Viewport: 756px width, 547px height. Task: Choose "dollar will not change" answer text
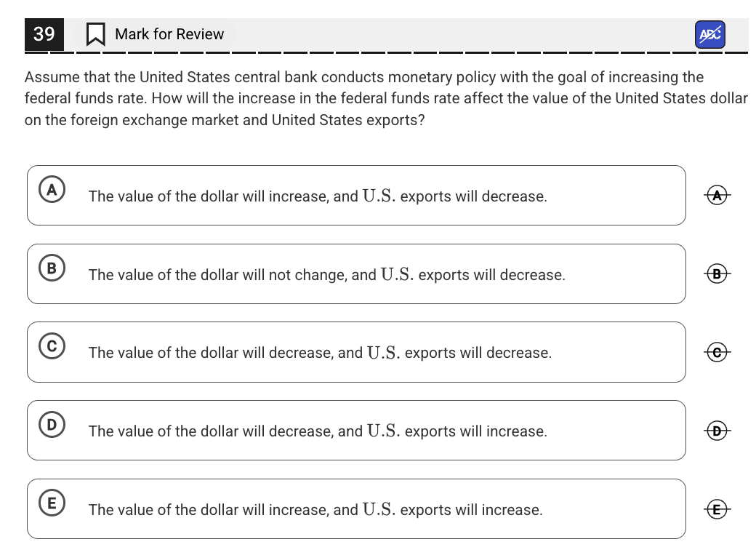pyautogui.click(x=326, y=275)
